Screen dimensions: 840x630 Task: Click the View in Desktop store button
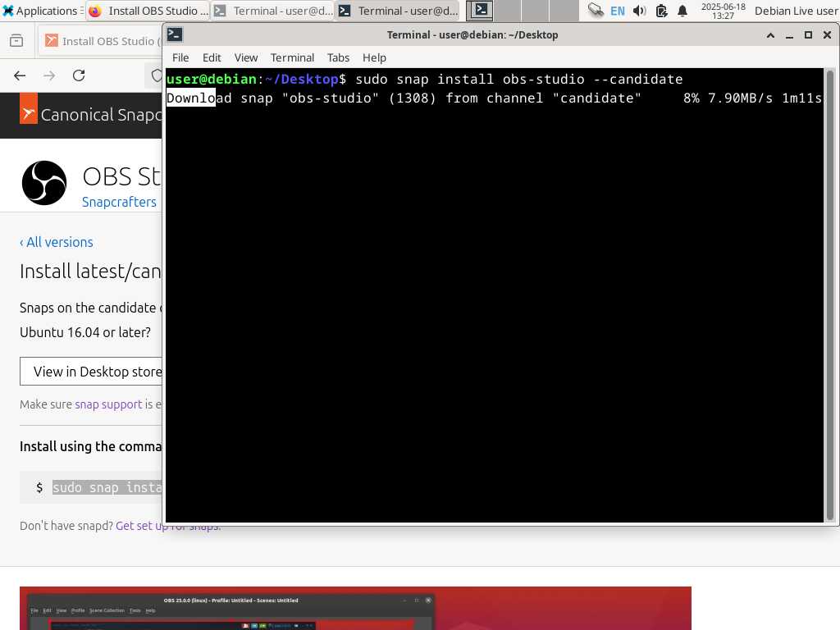click(x=91, y=372)
